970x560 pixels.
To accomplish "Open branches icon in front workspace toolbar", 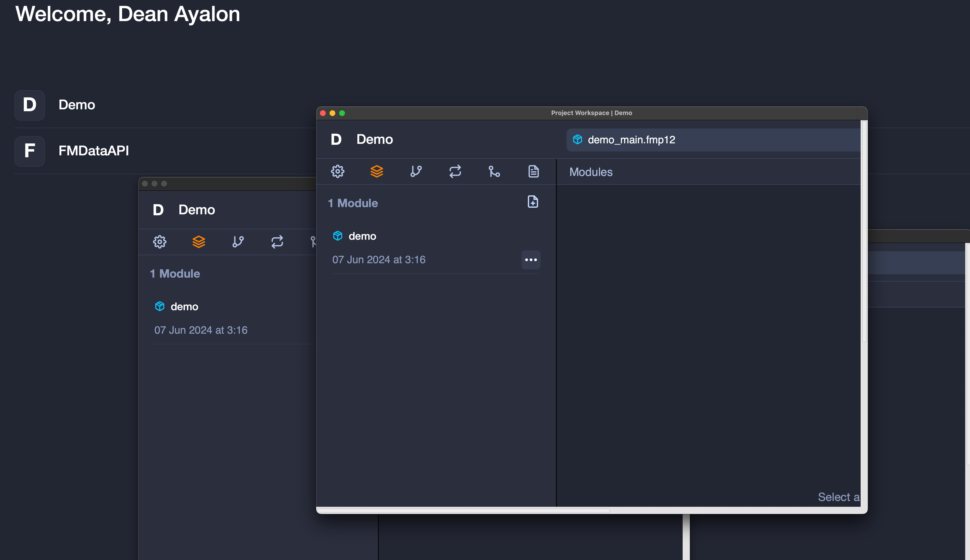I will pyautogui.click(x=416, y=171).
